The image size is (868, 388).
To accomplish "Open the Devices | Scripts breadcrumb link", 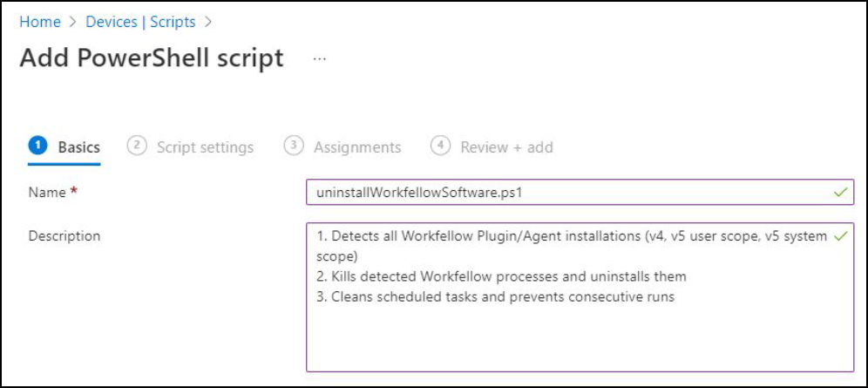I will point(140,22).
